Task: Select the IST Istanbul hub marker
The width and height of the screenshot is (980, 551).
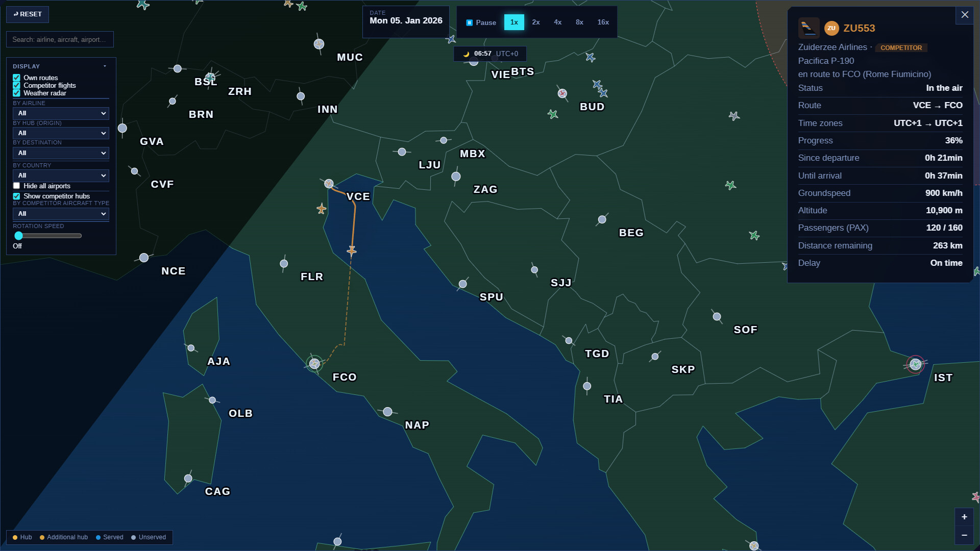Action: [x=915, y=364]
